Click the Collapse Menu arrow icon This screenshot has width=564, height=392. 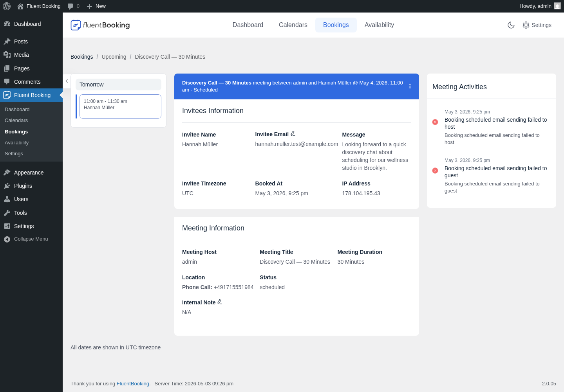(x=7, y=239)
